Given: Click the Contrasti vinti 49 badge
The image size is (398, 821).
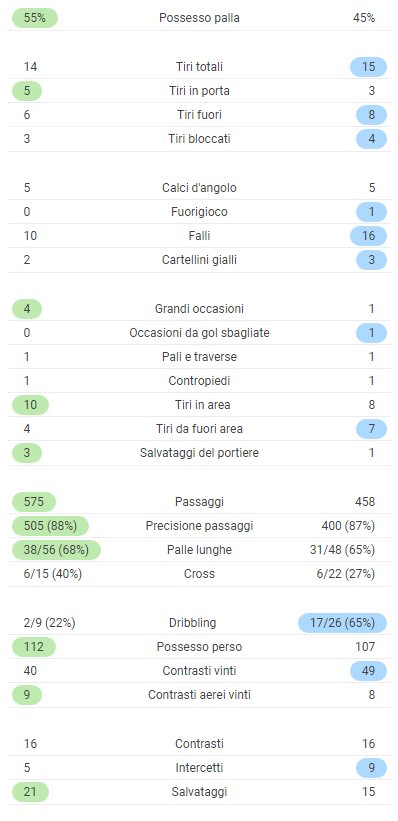Looking at the screenshot, I should [x=369, y=671].
